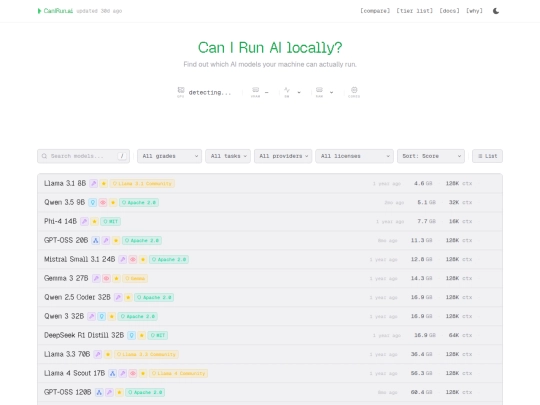Image resolution: width=540 pixels, height=405 pixels.
Task: Click star badge on GPT-OSS 120B
Action: point(119,392)
